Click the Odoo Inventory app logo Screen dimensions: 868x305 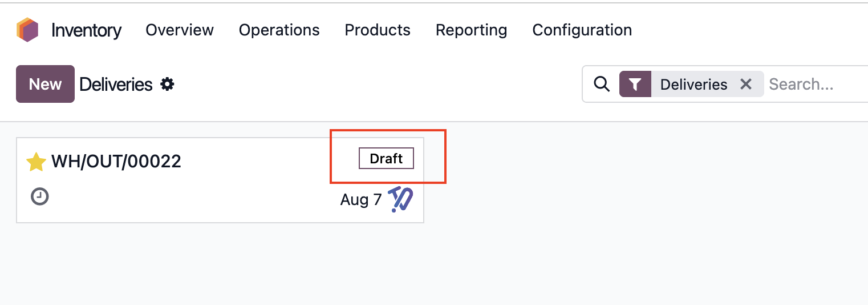point(27,30)
